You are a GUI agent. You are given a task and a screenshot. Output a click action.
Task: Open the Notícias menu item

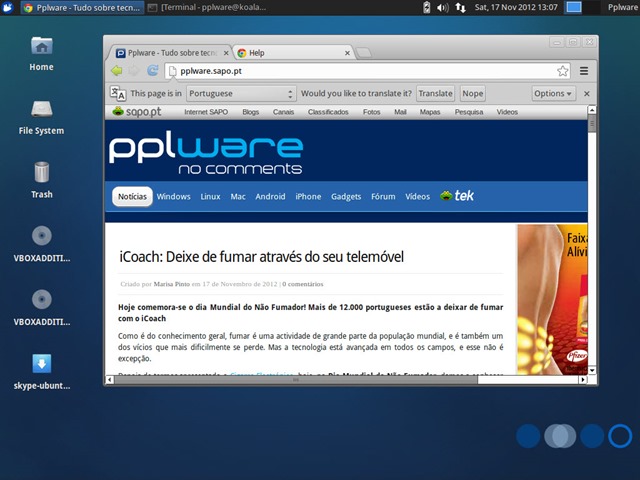132,196
